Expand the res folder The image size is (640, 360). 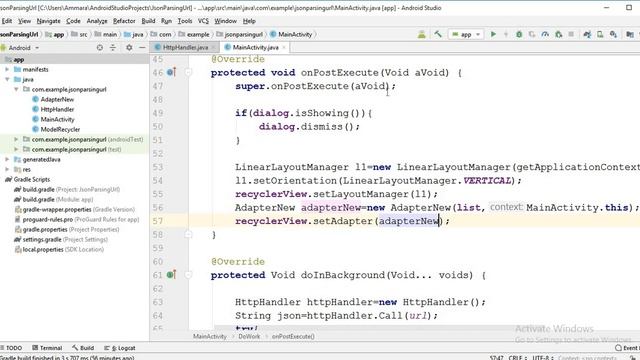click(x=7, y=169)
